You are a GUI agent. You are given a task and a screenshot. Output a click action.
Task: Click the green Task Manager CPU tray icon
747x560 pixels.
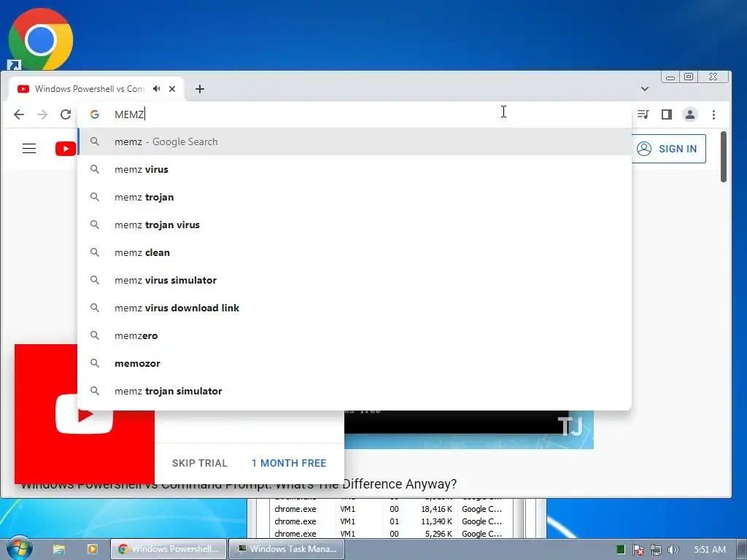(620, 550)
